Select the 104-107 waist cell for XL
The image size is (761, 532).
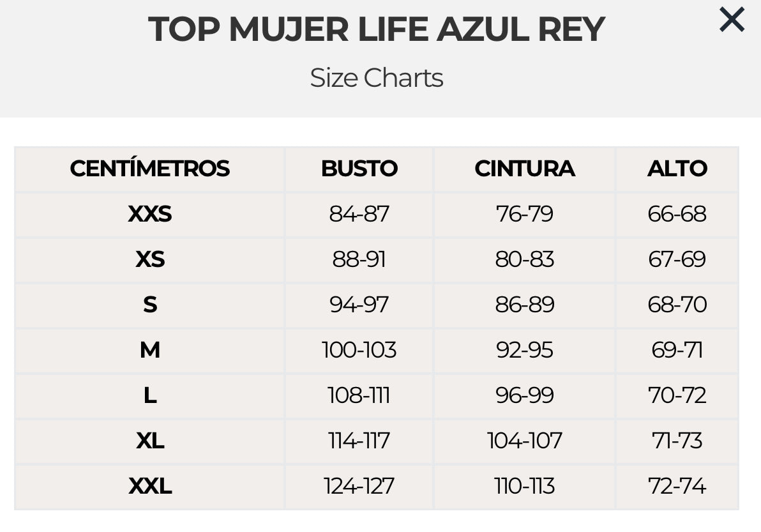[524, 441]
